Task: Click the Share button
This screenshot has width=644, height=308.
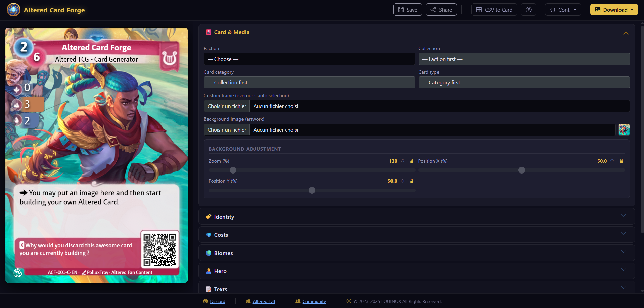Action: pos(441,10)
